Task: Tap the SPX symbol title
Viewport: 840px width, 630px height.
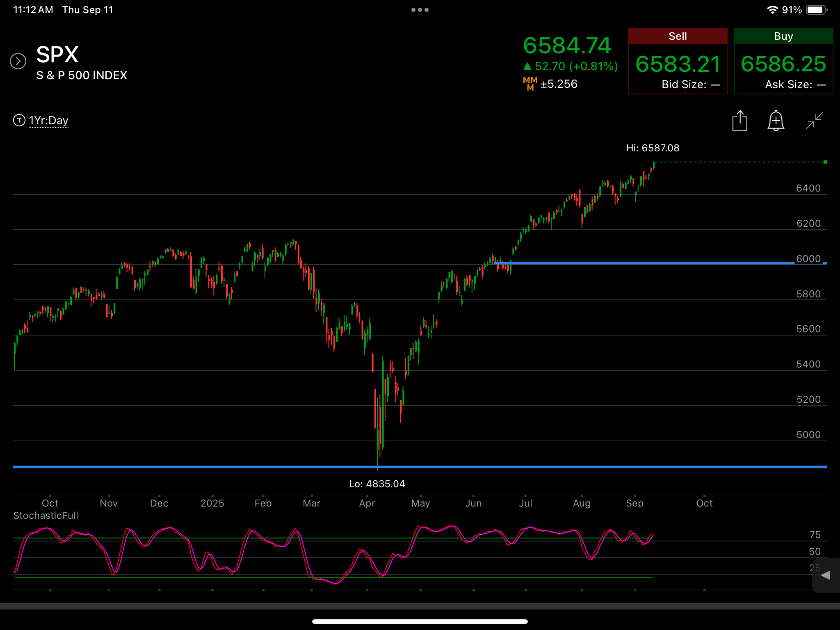Action: tap(57, 55)
